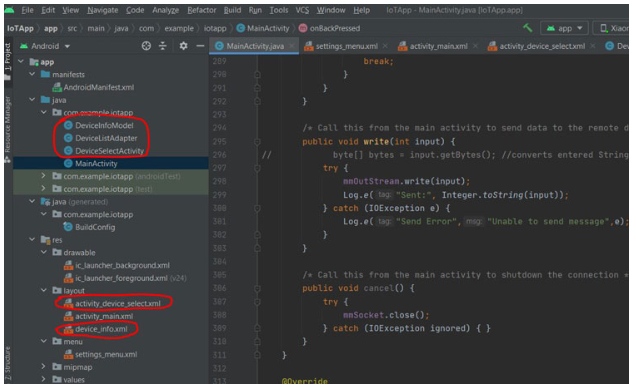The height and width of the screenshot is (389, 636).
Task: Click the green hammer Build icon
Action: [528, 28]
